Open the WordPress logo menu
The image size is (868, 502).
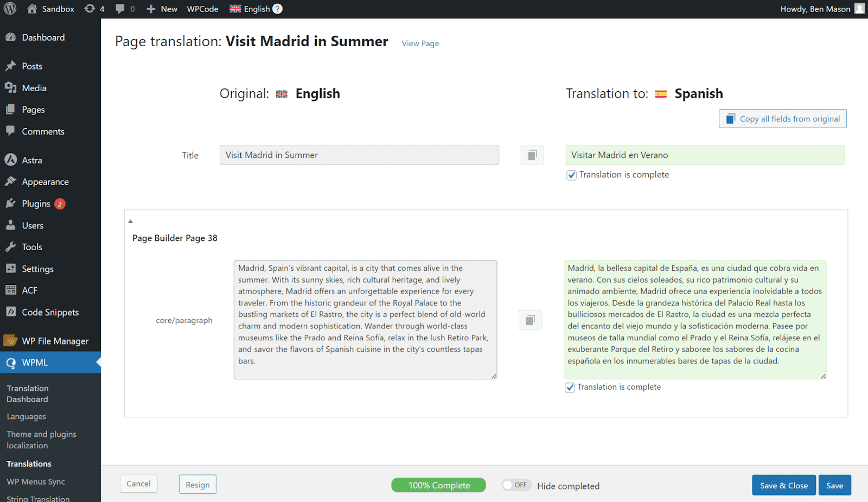click(x=10, y=9)
